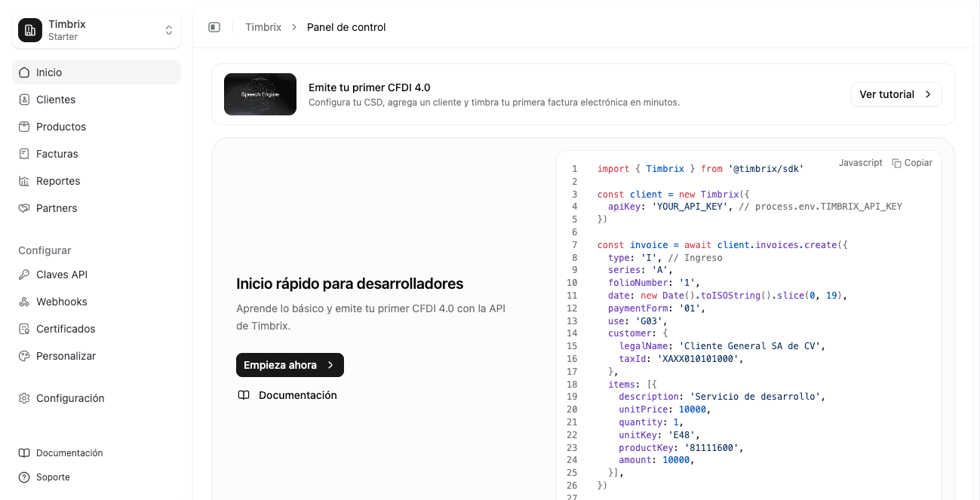Click the Certificados badge icon
Screen dimensions: 980x500
coord(24,329)
